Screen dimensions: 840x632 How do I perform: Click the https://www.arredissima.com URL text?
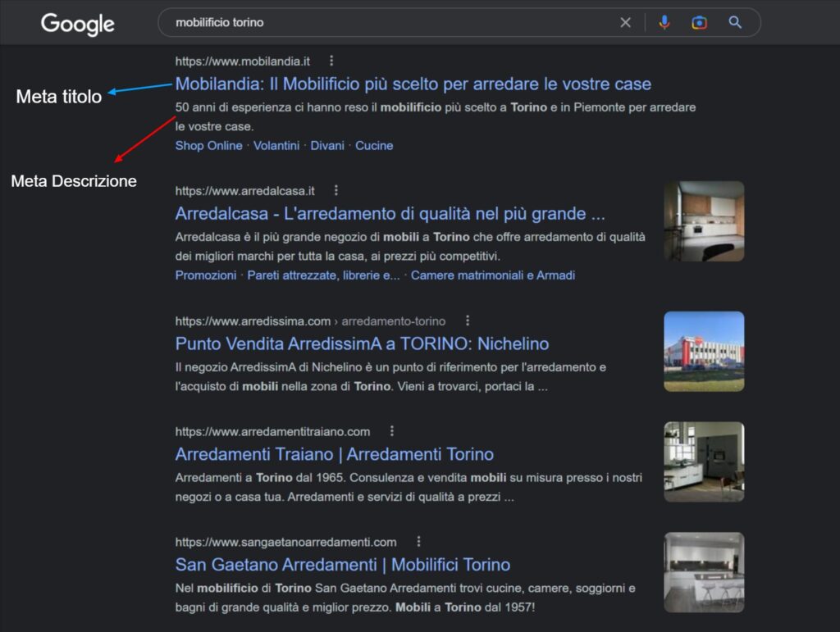(x=253, y=321)
